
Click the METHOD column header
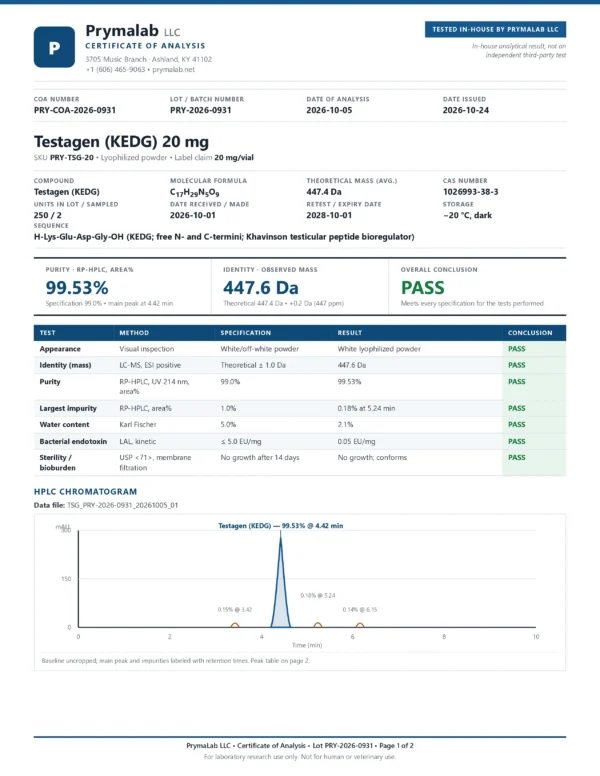coord(134,333)
